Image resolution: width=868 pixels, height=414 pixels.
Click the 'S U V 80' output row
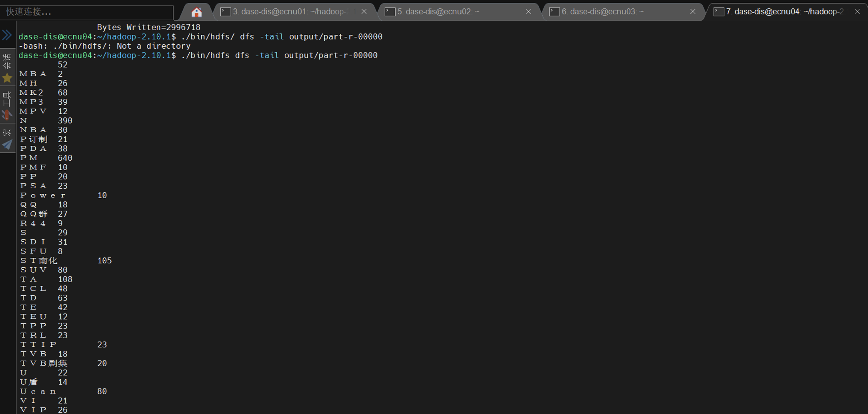[x=44, y=270]
